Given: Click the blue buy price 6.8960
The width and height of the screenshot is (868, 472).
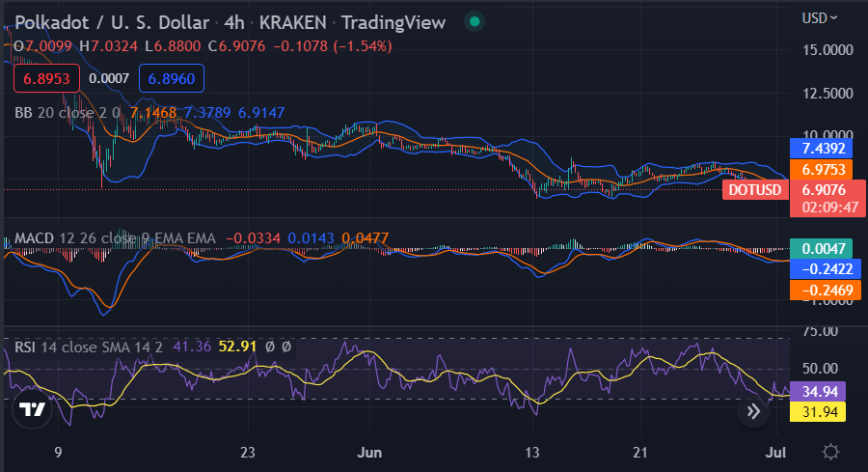Looking at the screenshot, I should tap(172, 79).
